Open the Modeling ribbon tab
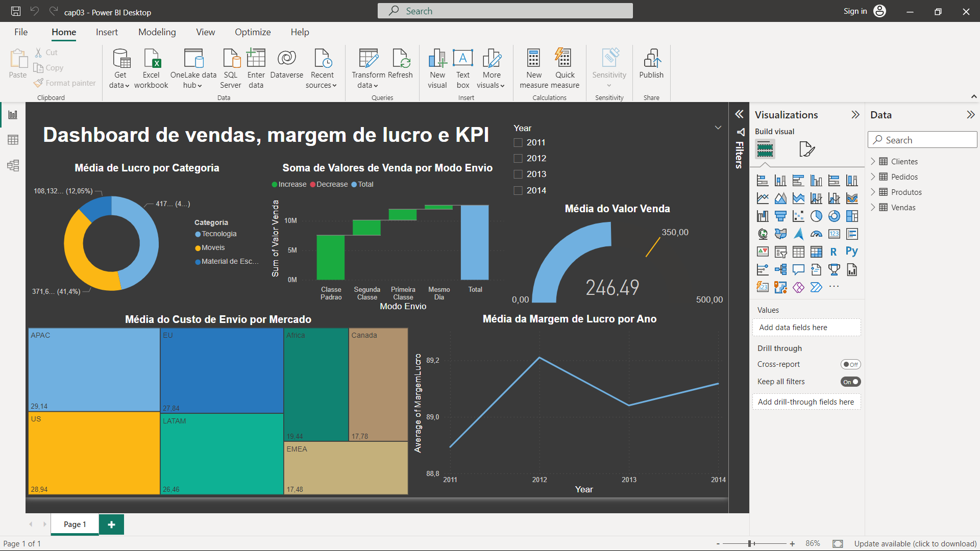Image resolution: width=980 pixels, height=551 pixels. (157, 32)
